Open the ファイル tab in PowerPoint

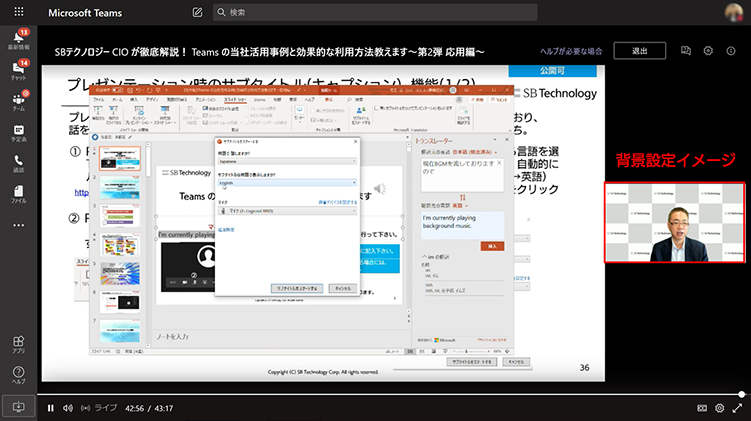(98, 100)
